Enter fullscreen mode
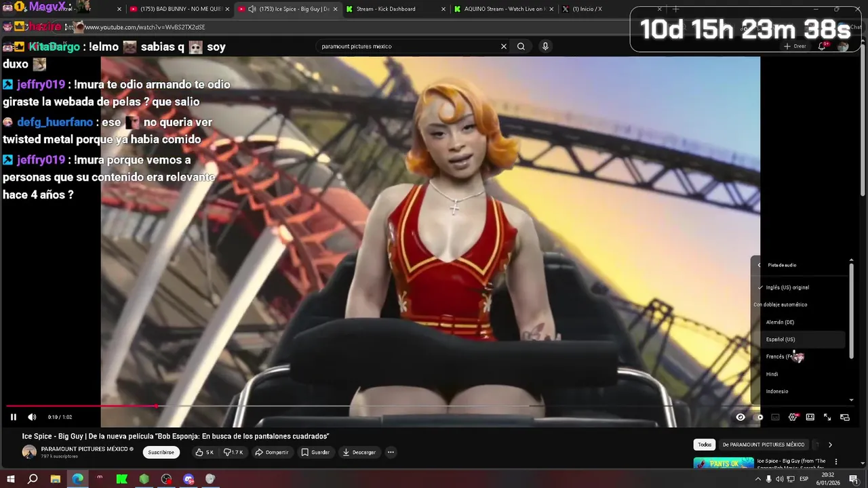This screenshot has width=868, height=488. pos(827,417)
